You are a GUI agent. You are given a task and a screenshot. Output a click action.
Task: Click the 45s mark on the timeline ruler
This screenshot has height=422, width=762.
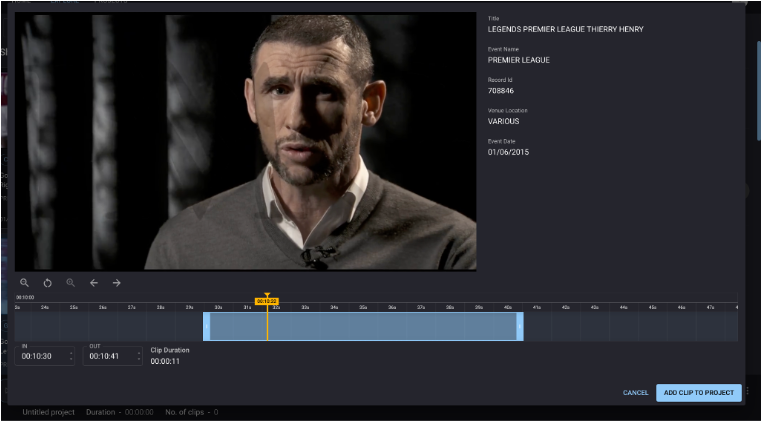pyautogui.click(x=653, y=307)
